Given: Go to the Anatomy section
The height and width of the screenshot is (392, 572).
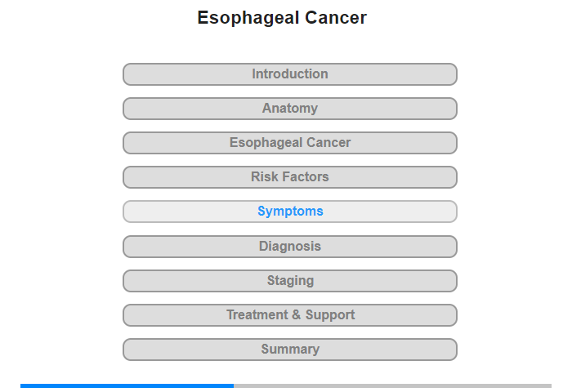Looking at the screenshot, I should [289, 109].
